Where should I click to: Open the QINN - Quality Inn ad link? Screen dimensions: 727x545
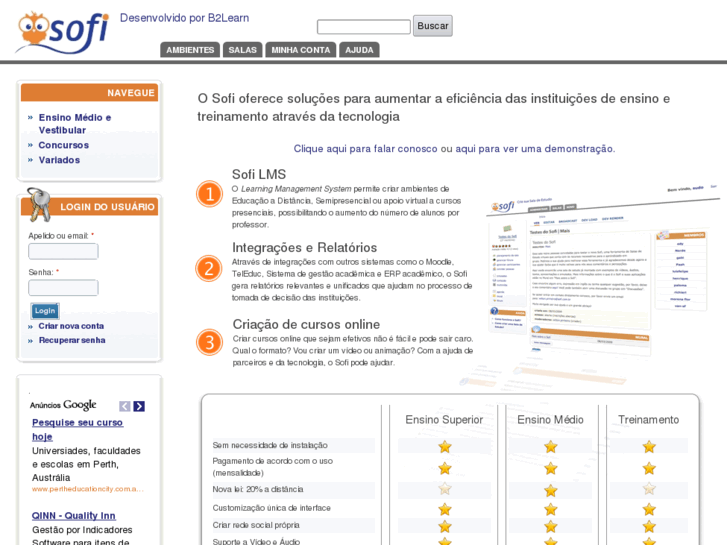[x=74, y=516]
